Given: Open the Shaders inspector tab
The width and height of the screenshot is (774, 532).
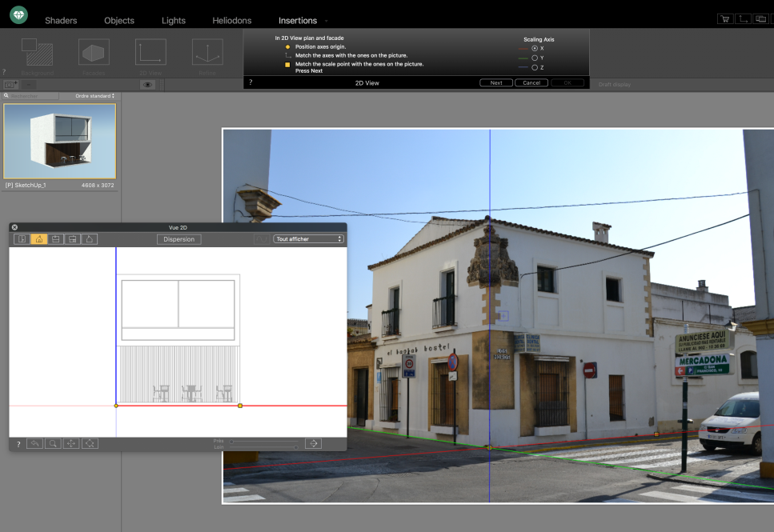Looking at the screenshot, I should click(x=61, y=20).
